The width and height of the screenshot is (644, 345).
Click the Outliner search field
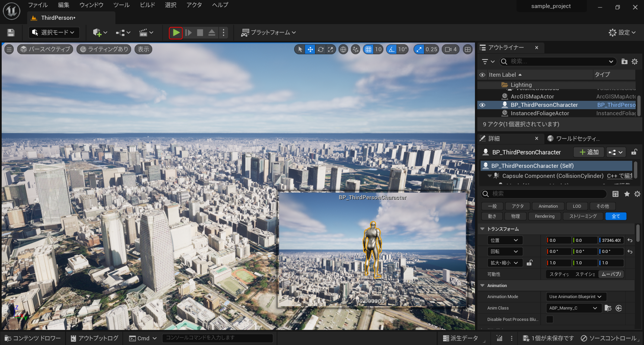pos(557,62)
